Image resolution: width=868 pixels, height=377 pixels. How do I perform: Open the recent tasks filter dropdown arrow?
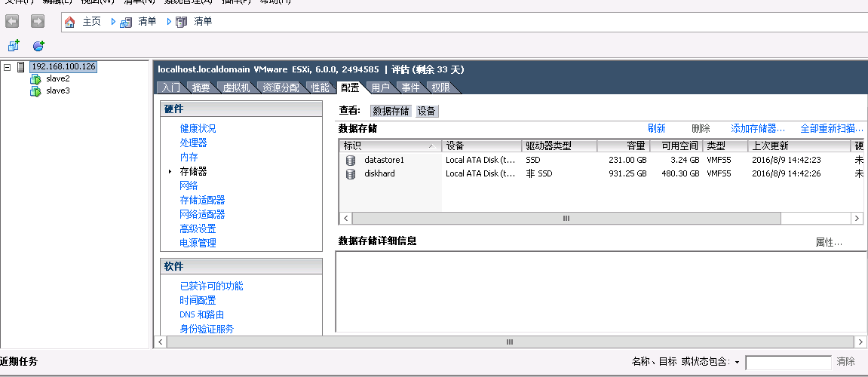coord(737,362)
